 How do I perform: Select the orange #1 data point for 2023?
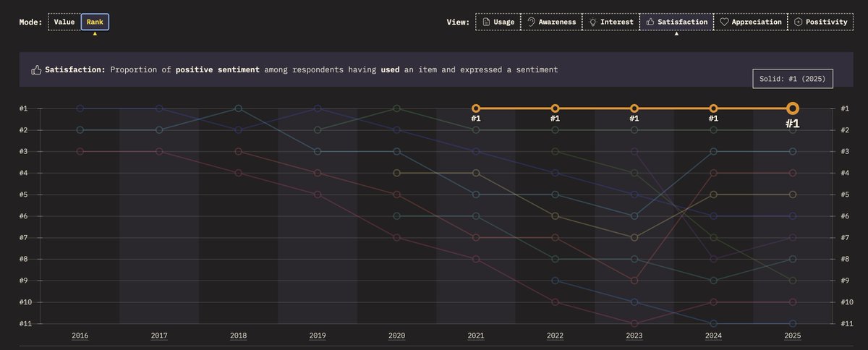(634, 108)
